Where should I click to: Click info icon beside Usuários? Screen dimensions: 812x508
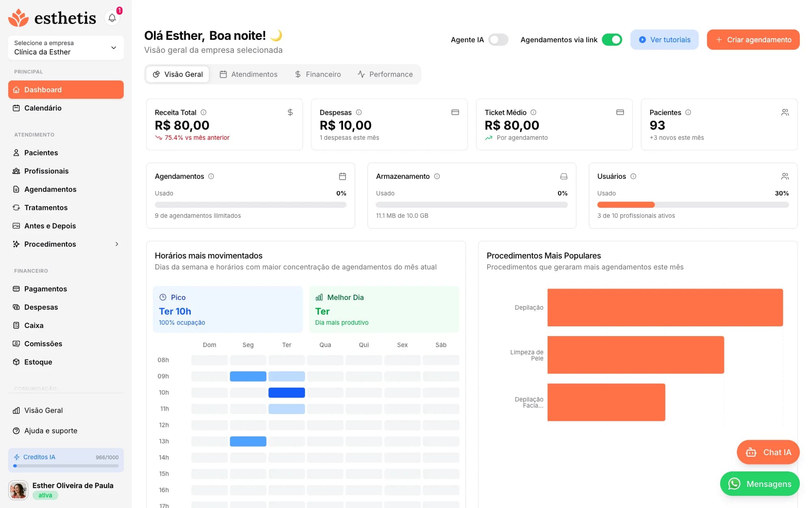(x=633, y=176)
